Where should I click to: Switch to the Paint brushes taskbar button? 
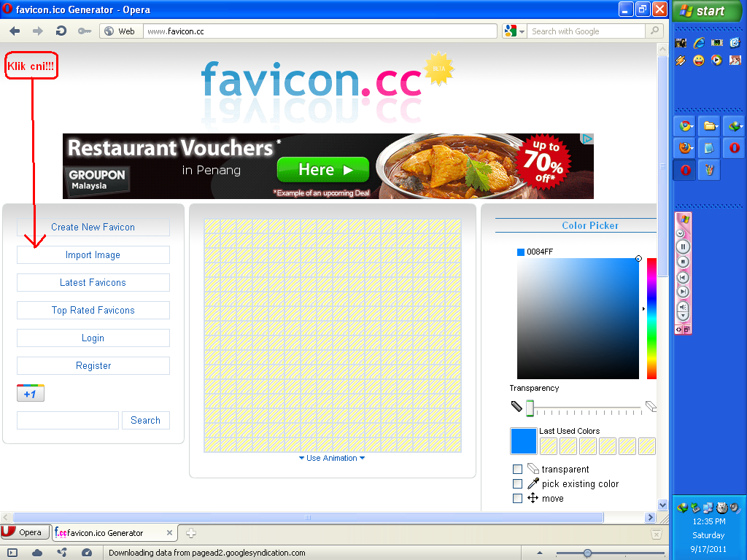point(709,170)
